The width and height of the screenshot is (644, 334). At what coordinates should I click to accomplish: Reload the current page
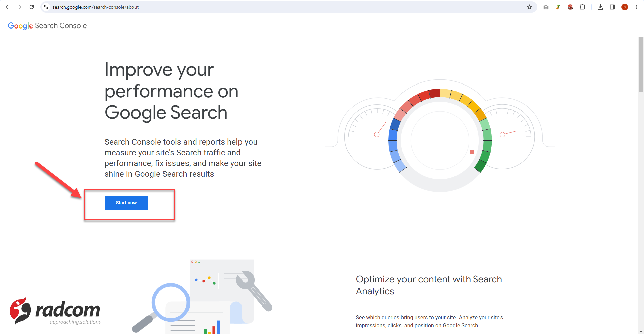[32, 7]
